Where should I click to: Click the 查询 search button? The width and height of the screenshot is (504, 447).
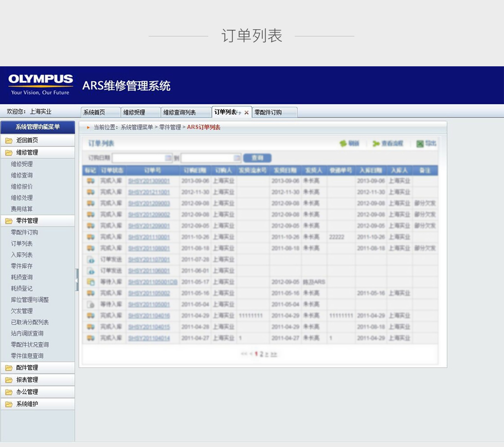[257, 158]
